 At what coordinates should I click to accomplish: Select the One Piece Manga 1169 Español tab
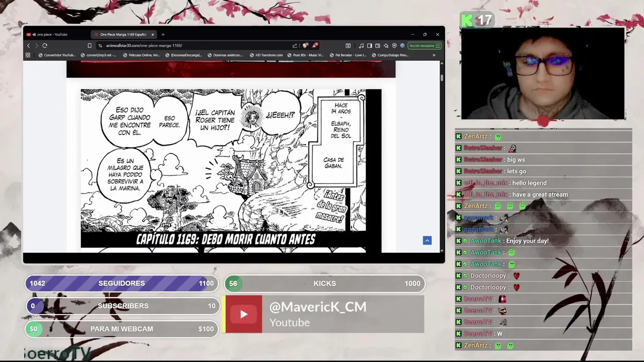[x=124, y=35]
